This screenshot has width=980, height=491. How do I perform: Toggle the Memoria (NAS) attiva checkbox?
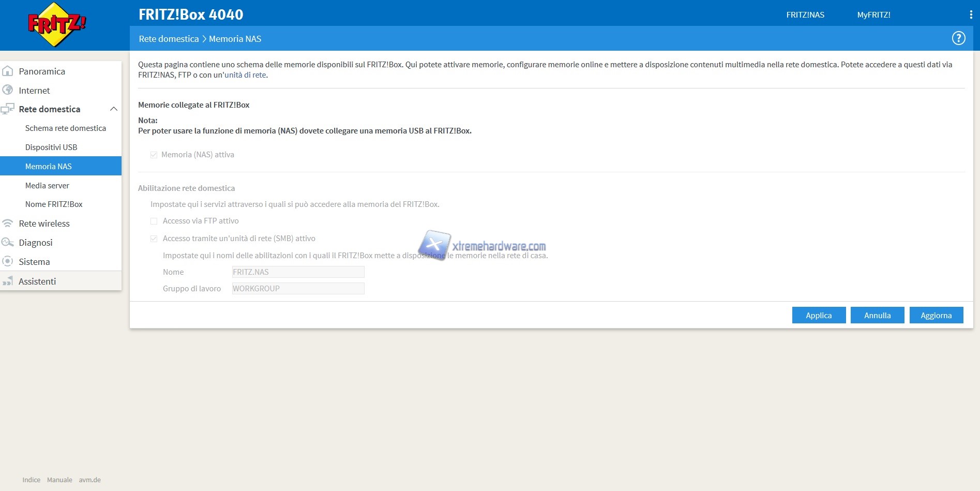point(154,155)
